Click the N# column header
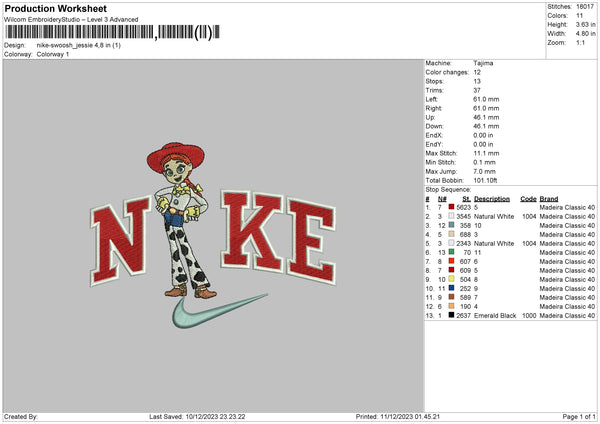600x424 pixels. pos(442,199)
